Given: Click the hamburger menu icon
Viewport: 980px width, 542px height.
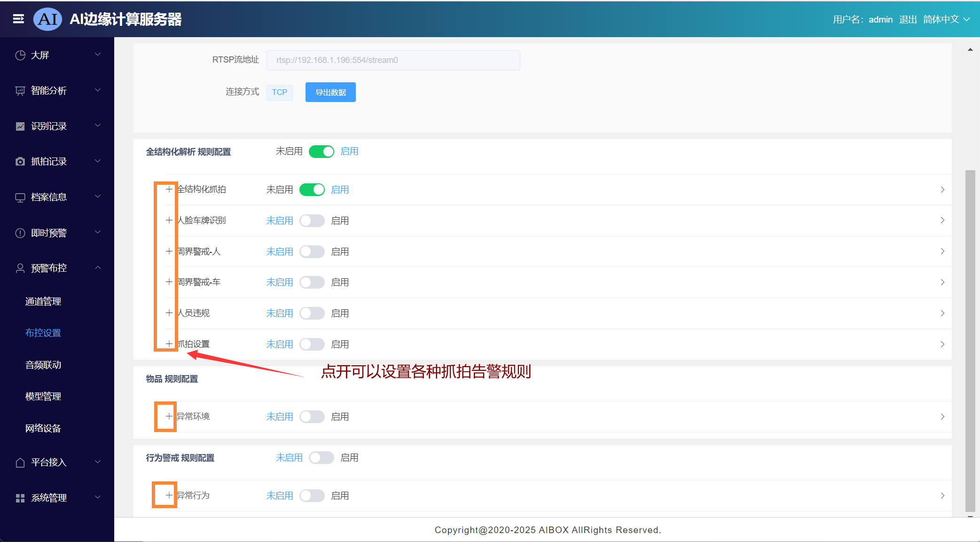Looking at the screenshot, I should coord(18,19).
